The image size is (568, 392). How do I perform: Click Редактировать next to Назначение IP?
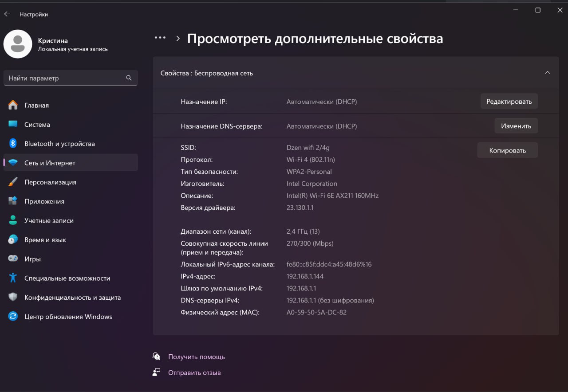[509, 101]
